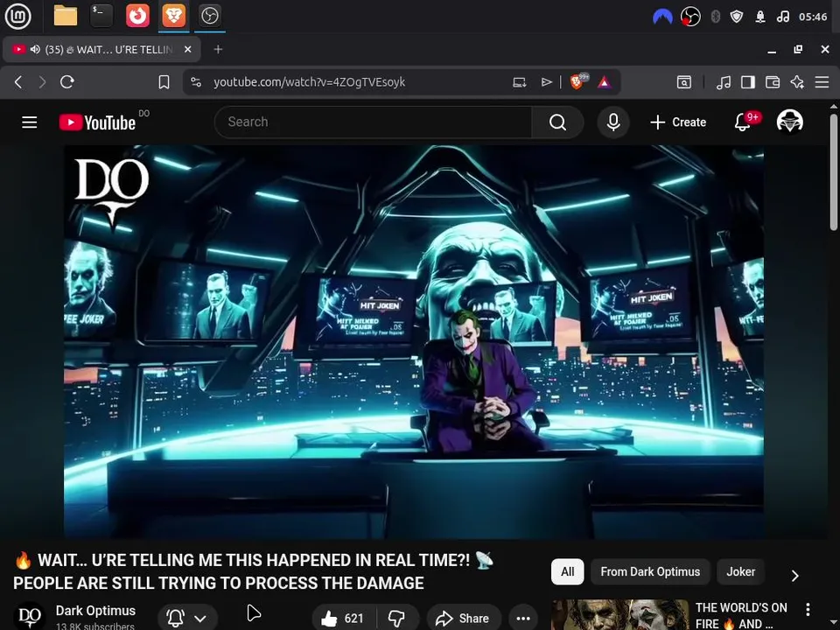The image size is (840, 630).
Task: Open the shield security tray icon
Action: click(x=737, y=17)
